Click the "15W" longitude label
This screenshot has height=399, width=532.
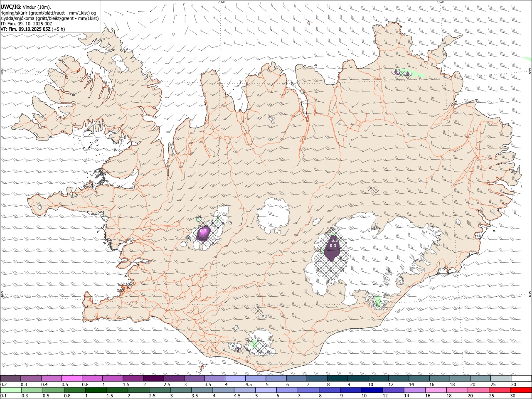[x=440, y=2]
